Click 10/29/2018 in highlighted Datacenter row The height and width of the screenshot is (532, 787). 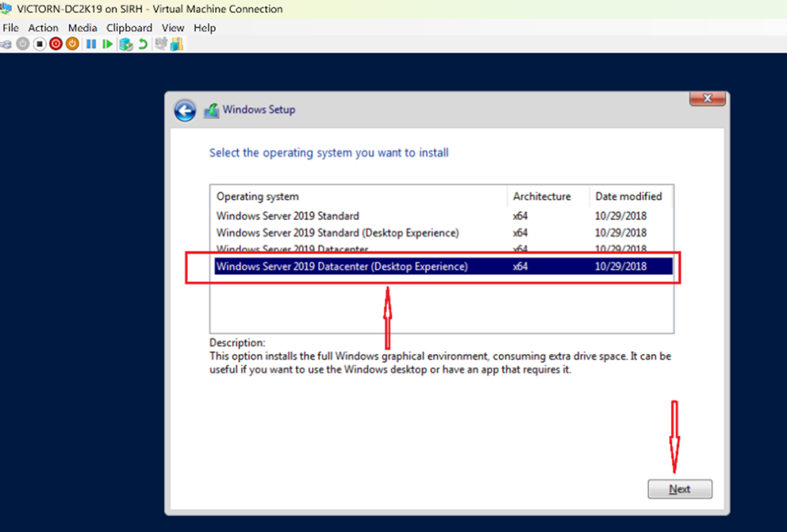pyautogui.click(x=620, y=267)
